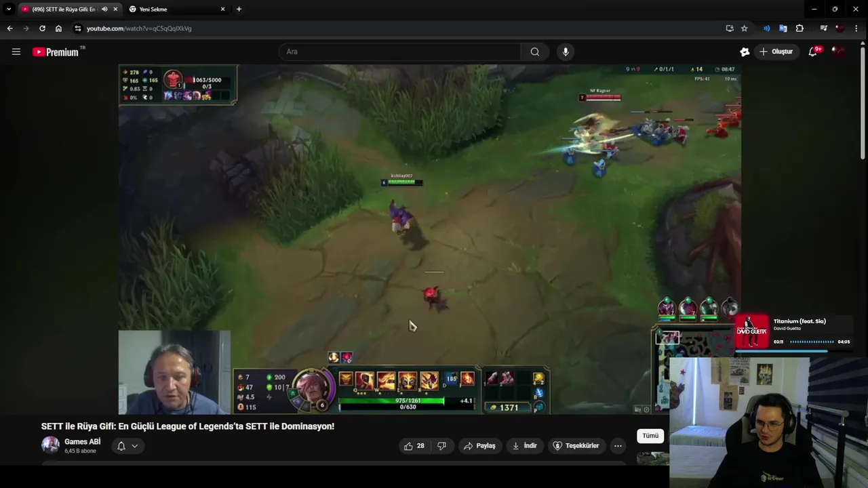The height and width of the screenshot is (488, 868).
Task: Go back in browser history
Action: (9, 28)
